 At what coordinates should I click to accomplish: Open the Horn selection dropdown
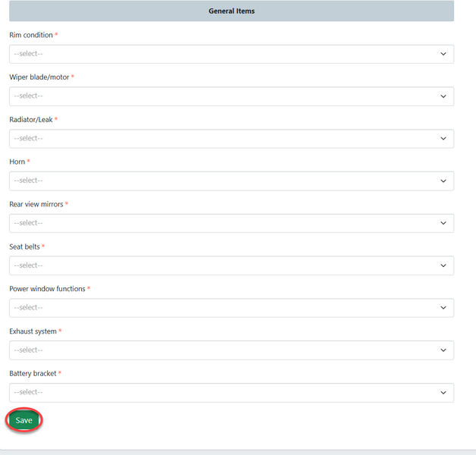[231, 180]
